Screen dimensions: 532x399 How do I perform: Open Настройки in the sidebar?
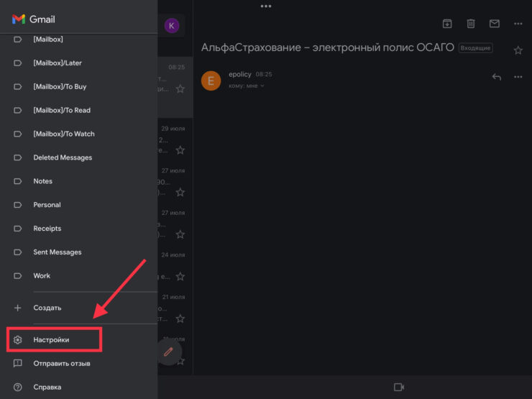[x=51, y=339]
